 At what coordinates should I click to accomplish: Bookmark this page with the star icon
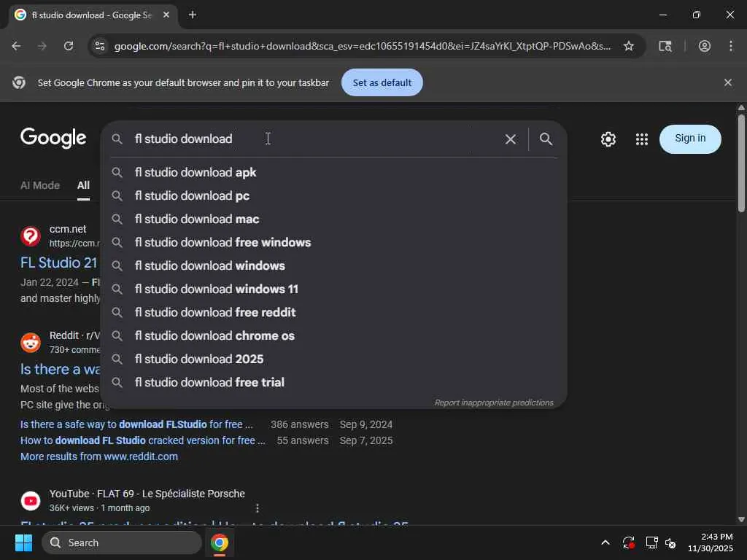(x=629, y=46)
